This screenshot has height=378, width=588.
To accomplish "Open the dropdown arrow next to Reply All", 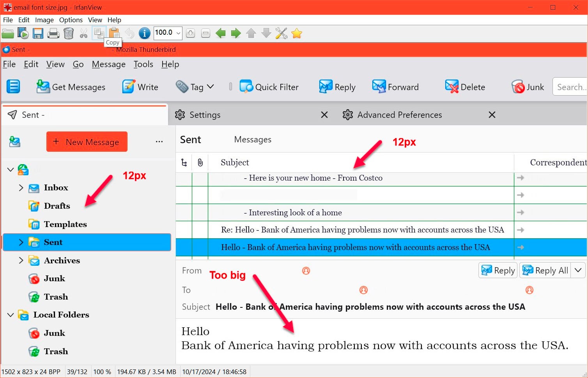I will point(578,270).
